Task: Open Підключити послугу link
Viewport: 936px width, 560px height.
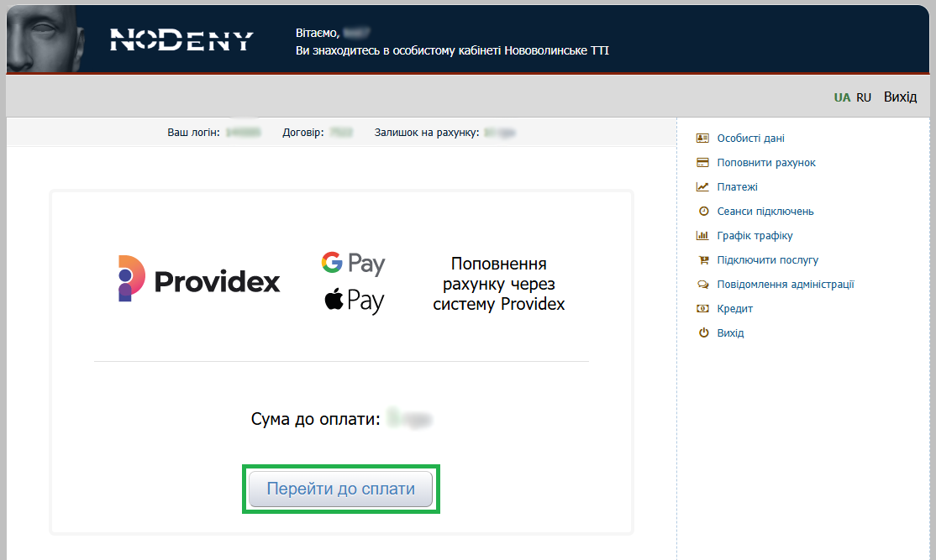Action: (768, 260)
